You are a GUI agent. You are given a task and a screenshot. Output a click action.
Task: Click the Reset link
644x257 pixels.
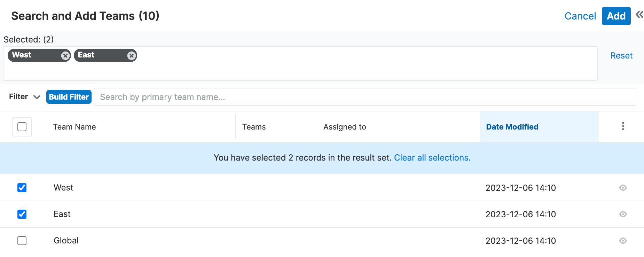pos(621,56)
